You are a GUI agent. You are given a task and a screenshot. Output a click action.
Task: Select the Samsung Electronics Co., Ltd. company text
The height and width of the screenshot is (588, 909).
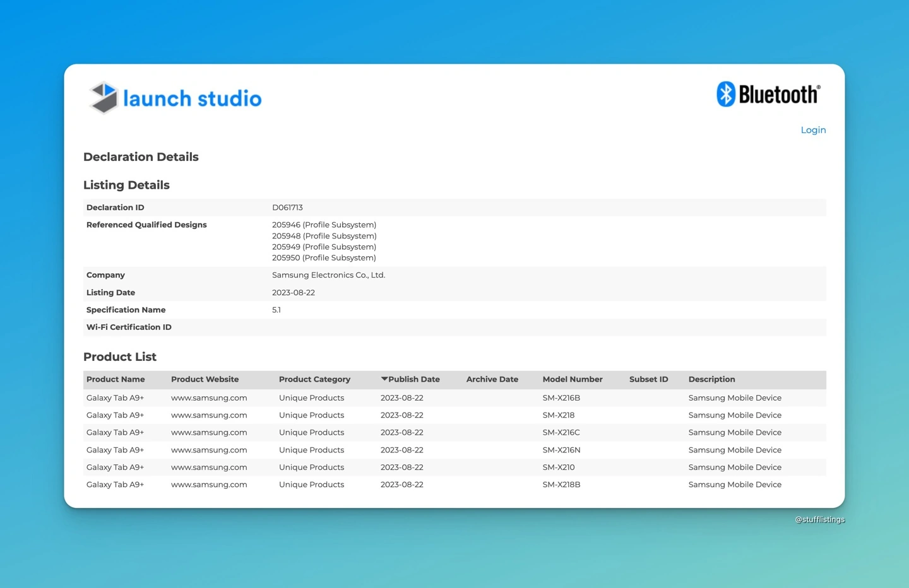pos(328,275)
